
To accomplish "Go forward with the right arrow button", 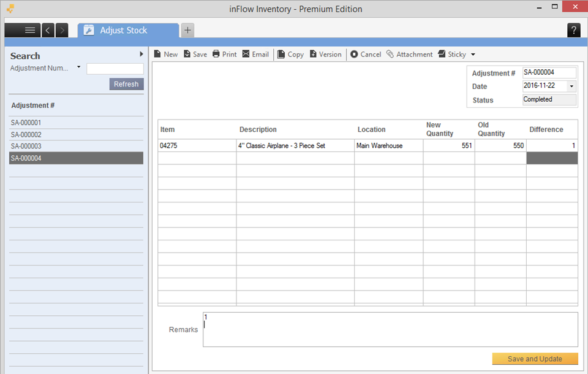I will pyautogui.click(x=62, y=30).
